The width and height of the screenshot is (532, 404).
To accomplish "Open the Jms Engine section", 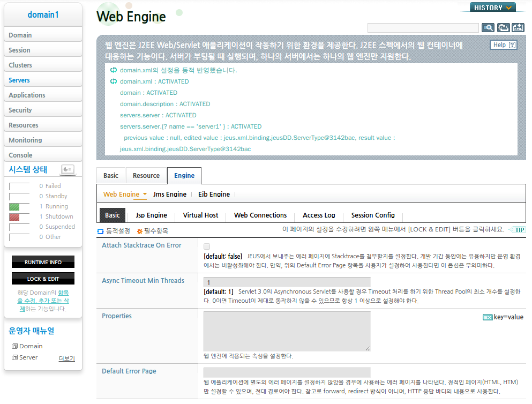I will pos(170,194).
